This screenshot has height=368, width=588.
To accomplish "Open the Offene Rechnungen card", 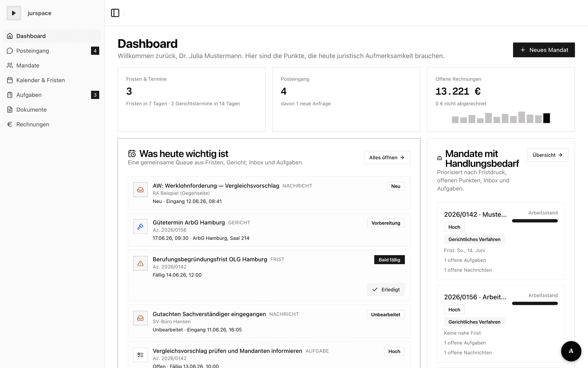I will [x=501, y=99].
